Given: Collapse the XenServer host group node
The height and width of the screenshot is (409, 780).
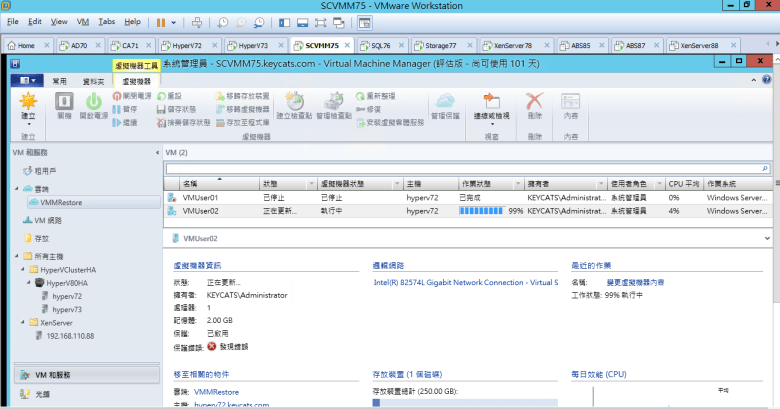Looking at the screenshot, I should pos(24,323).
